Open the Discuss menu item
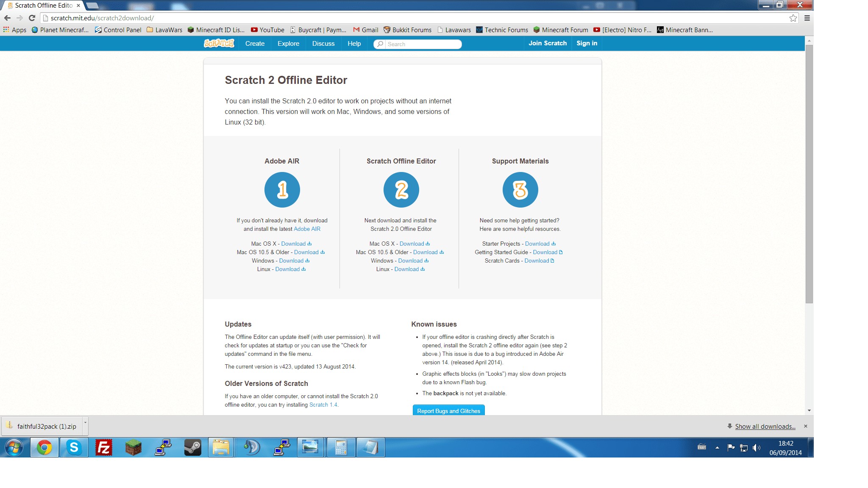Viewport: 868px width, 488px height. click(323, 44)
